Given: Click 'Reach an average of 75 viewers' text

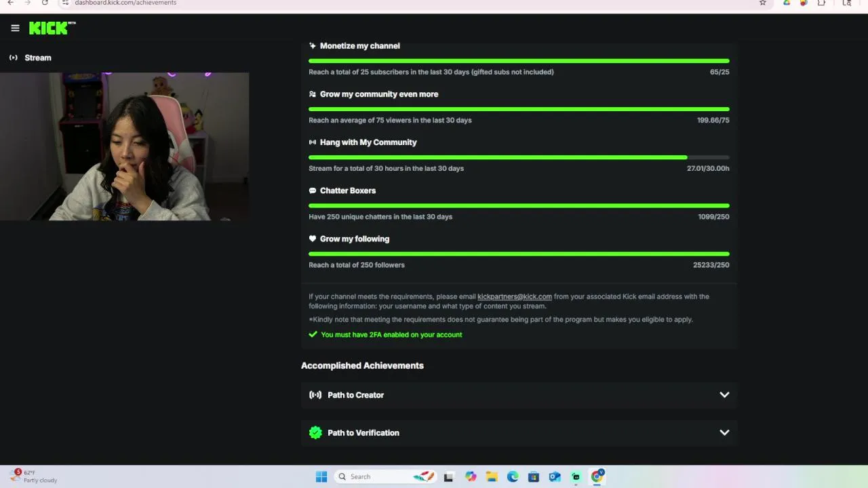Looking at the screenshot, I should pyautogui.click(x=390, y=120).
